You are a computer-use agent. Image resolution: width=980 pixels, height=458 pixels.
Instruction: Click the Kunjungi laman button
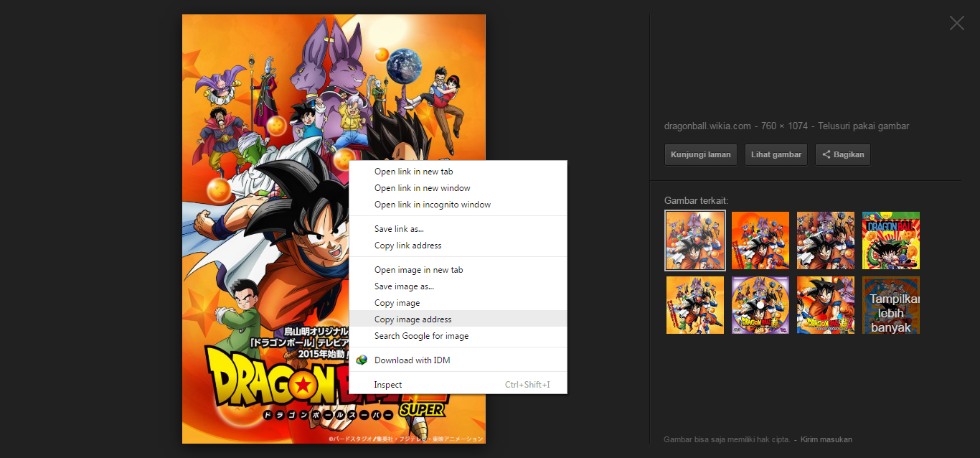701,154
